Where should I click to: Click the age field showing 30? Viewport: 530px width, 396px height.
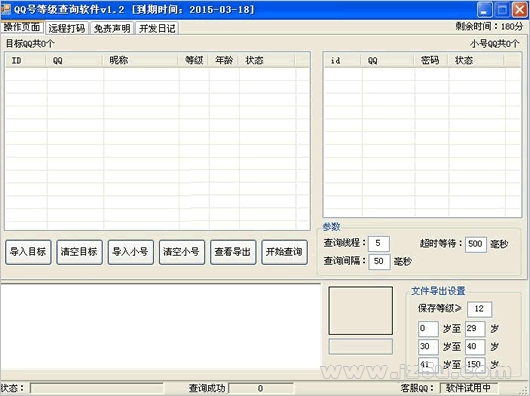pyautogui.click(x=428, y=347)
